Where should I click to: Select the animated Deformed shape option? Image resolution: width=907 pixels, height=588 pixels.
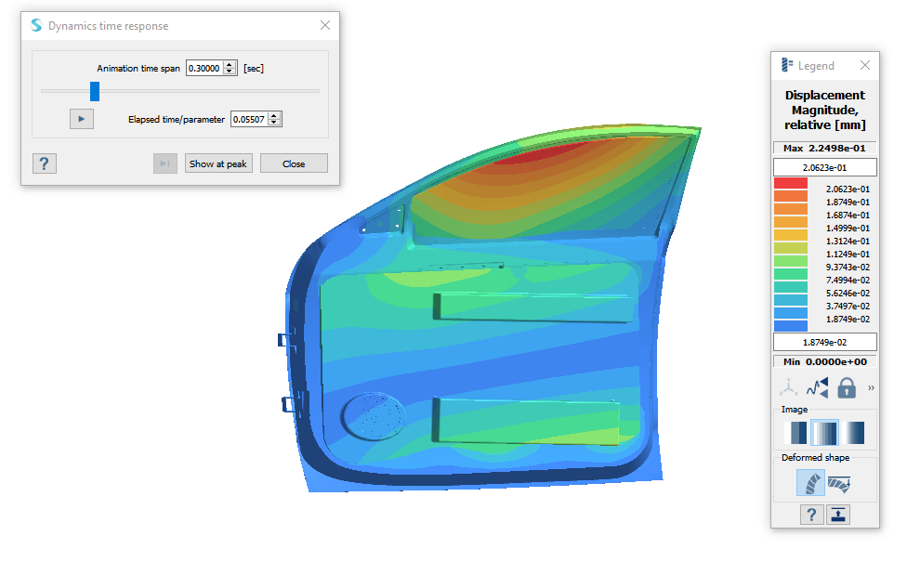810,481
